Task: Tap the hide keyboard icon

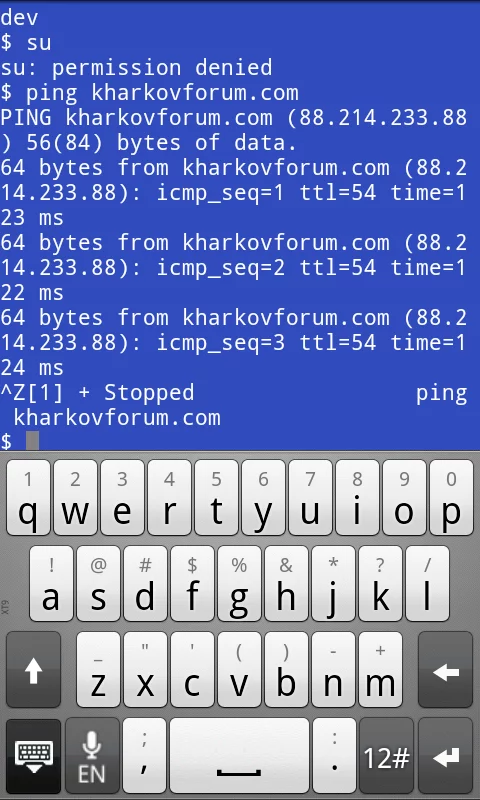Action: (x=33, y=755)
